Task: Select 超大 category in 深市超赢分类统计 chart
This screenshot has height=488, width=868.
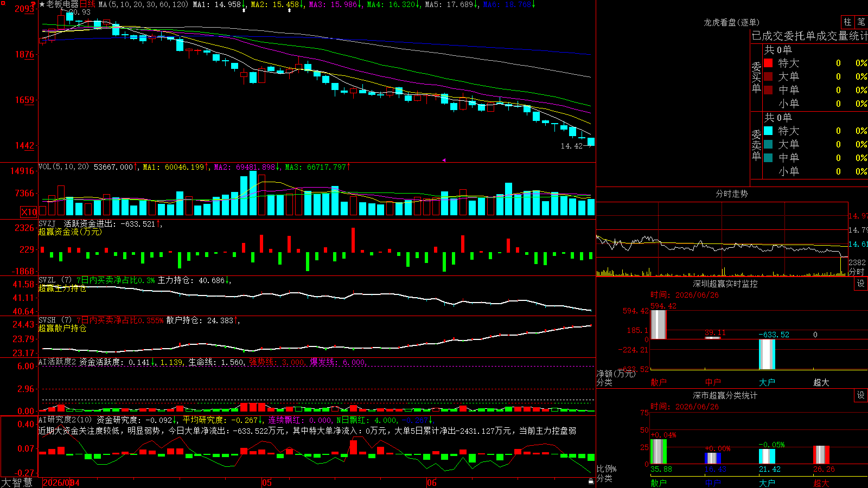Action: coord(821,483)
